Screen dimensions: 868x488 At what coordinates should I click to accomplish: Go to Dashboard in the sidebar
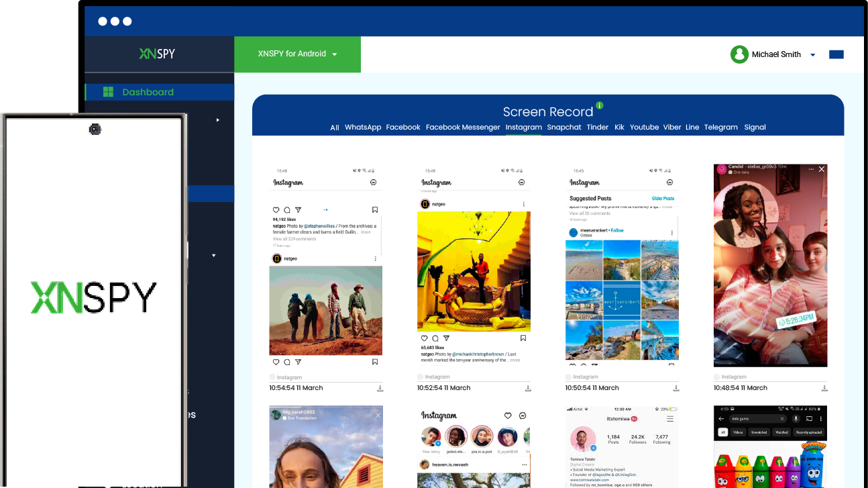(x=148, y=92)
